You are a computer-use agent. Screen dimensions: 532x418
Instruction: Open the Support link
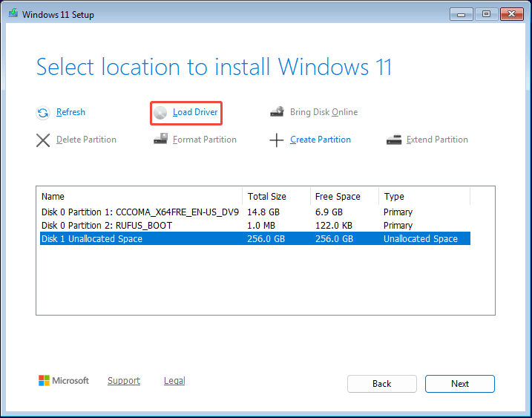124,381
